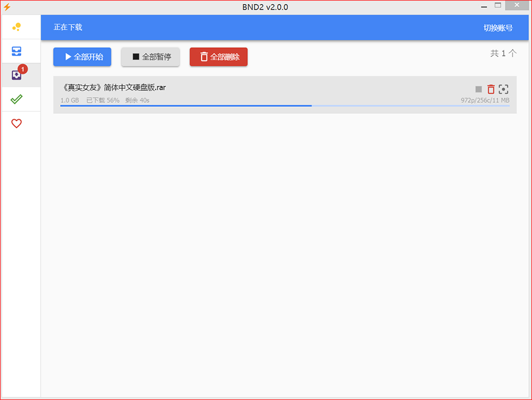The width and height of the screenshot is (532, 400).
Task: Click the blue download progress bar
Action: pyautogui.click(x=186, y=106)
